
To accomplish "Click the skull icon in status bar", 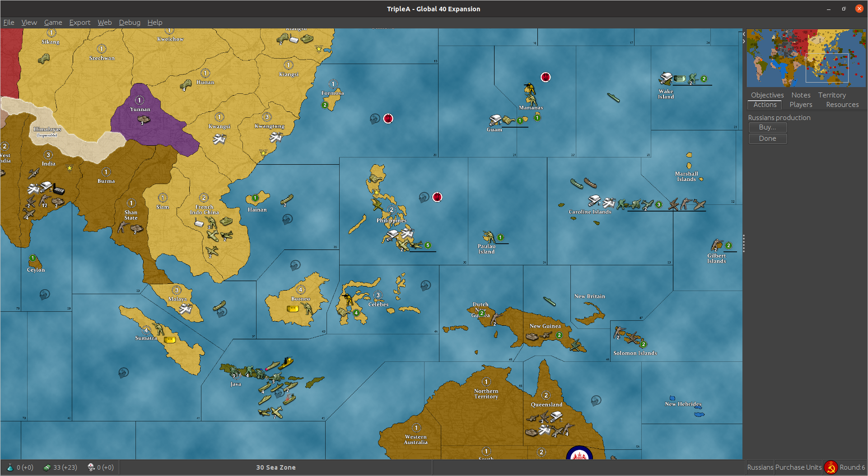I will pos(91,467).
